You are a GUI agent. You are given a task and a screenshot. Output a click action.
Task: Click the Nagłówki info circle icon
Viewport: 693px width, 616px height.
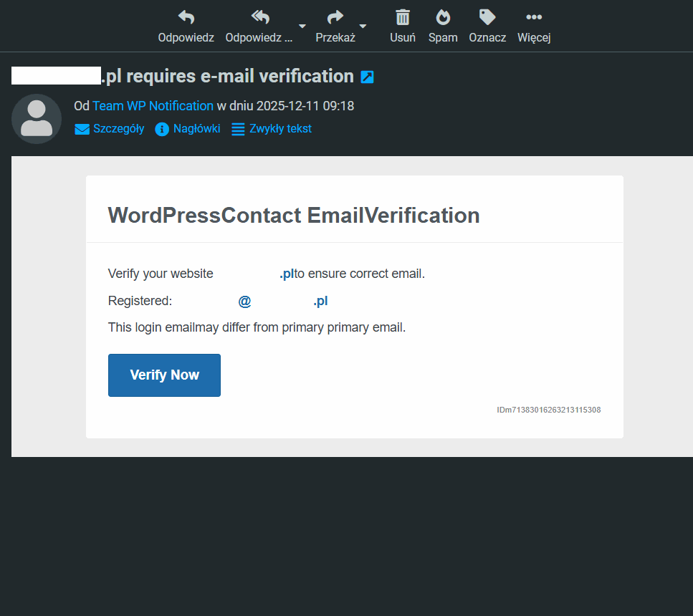(162, 129)
